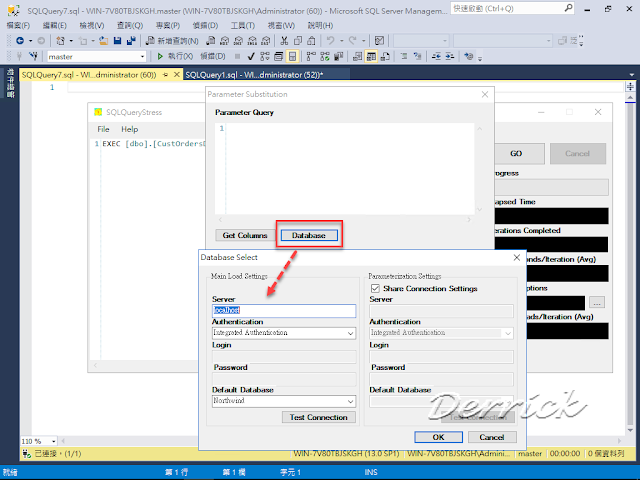
Task: Click the DAX query icon
Action: tap(266, 40)
